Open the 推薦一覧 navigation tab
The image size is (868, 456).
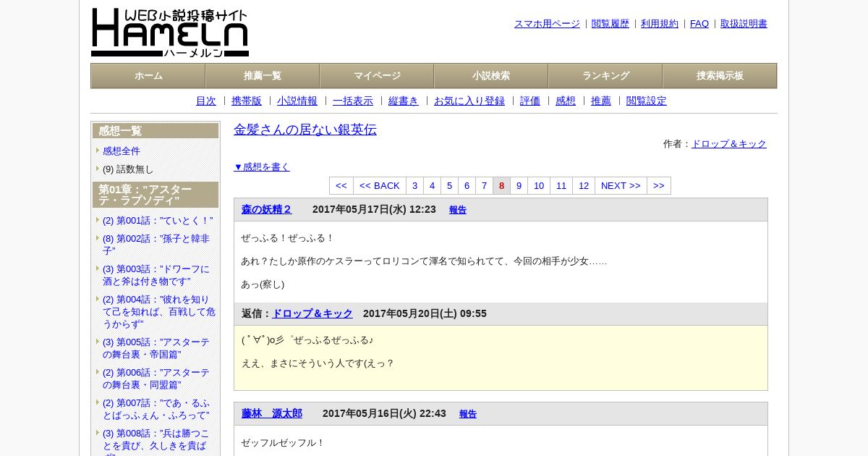[263, 76]
